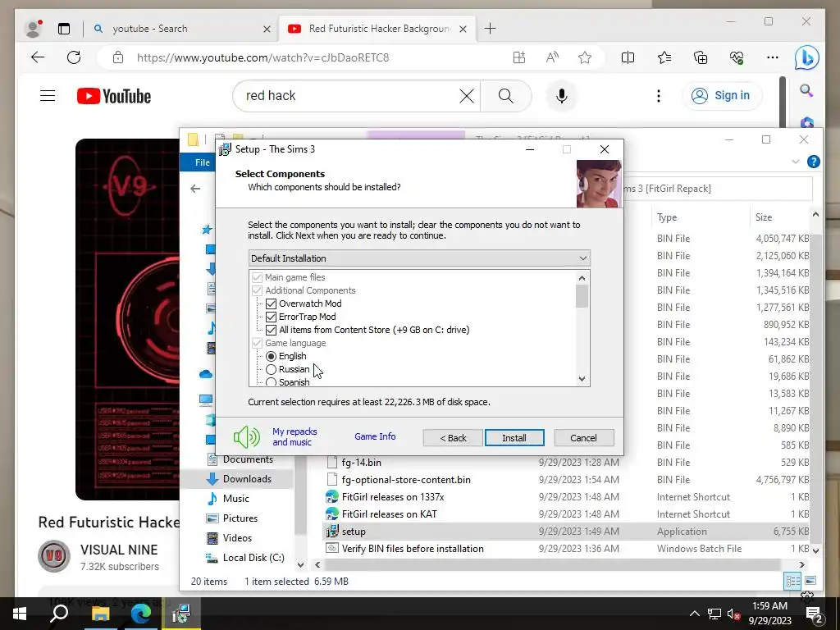Add page to favorites star
The height and width of the screenshot is (630, 840).
[585, 57]
